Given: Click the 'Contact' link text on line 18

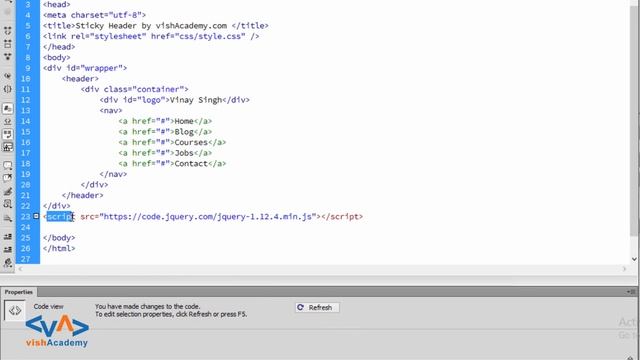Looking at the screenshot, I should tap(191, 163).
